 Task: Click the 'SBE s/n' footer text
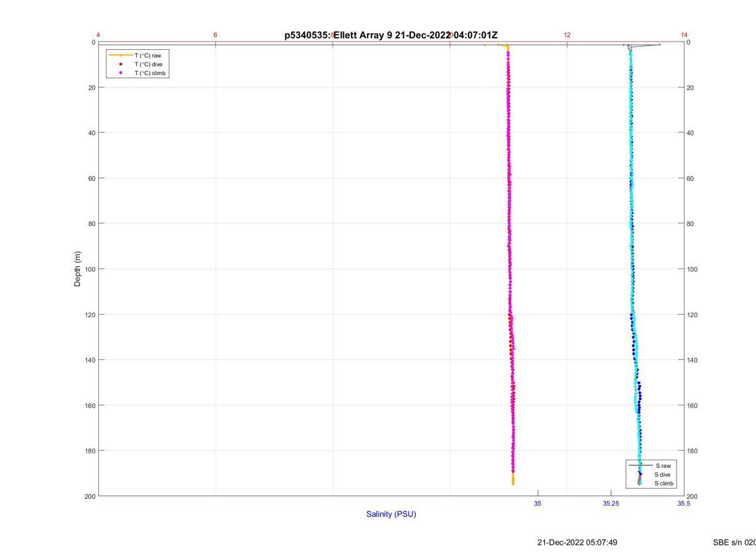point(734,542)
